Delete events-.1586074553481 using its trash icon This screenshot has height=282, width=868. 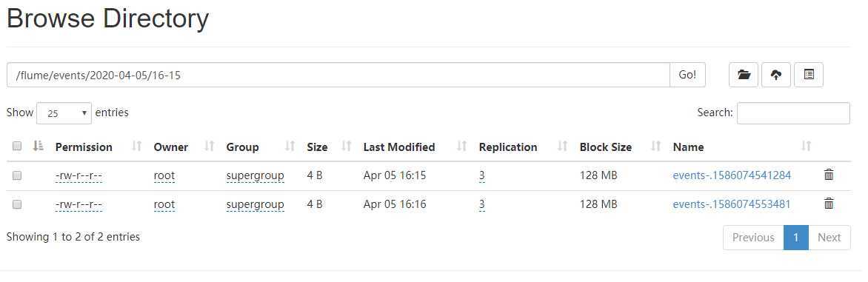coord(829,204)
